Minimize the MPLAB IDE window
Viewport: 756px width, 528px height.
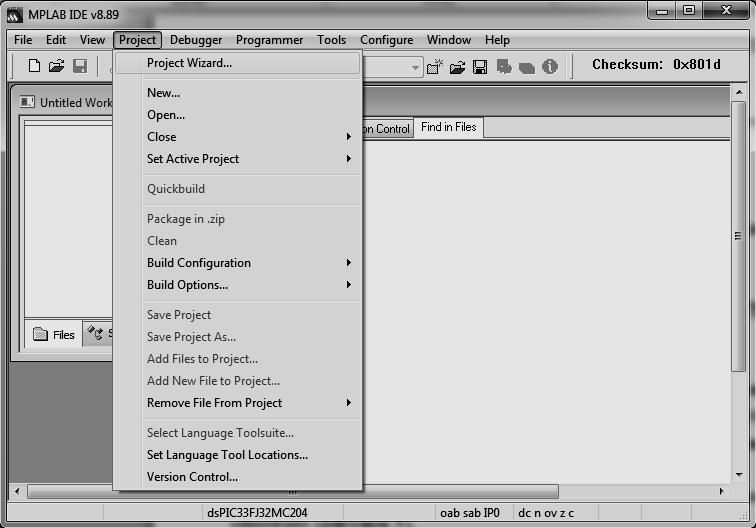coord(662,11)
